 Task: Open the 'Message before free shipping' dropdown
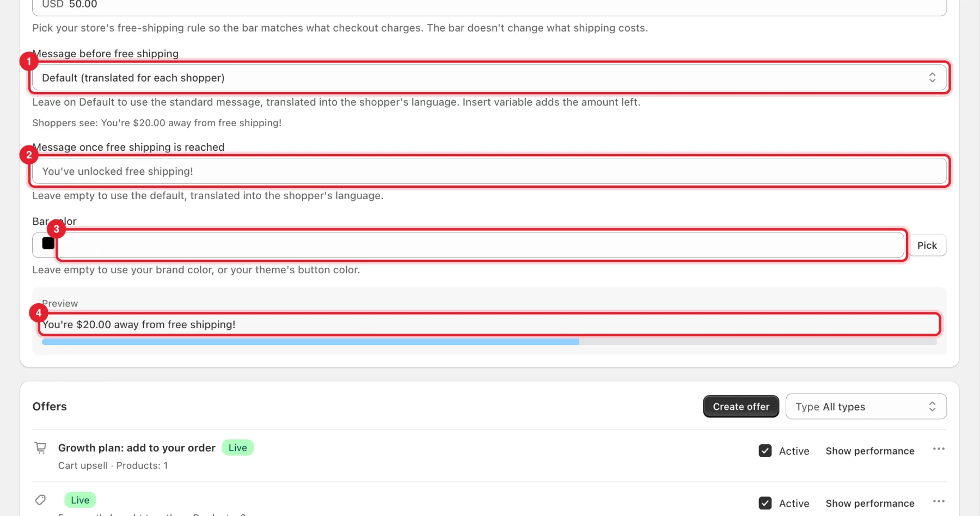489,77
